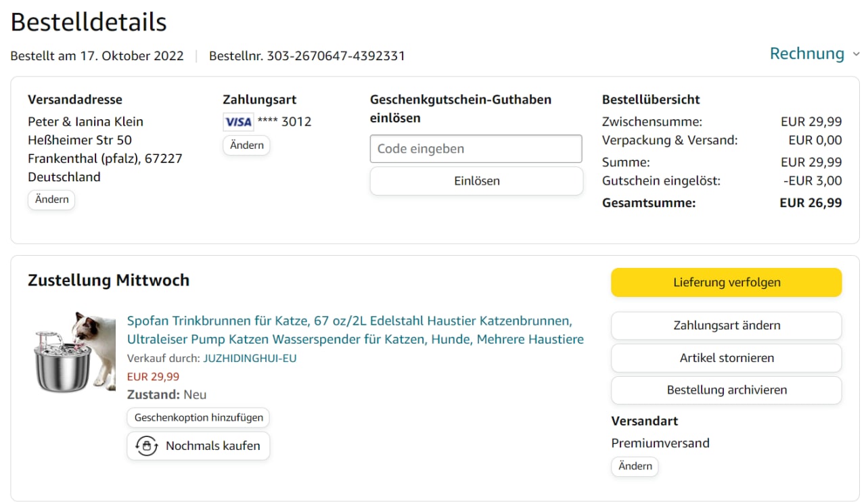The height and width of the screenshot is (504, 866).
Task: Open the Rechnung invoice menu
Action: [x=806, y=54]
